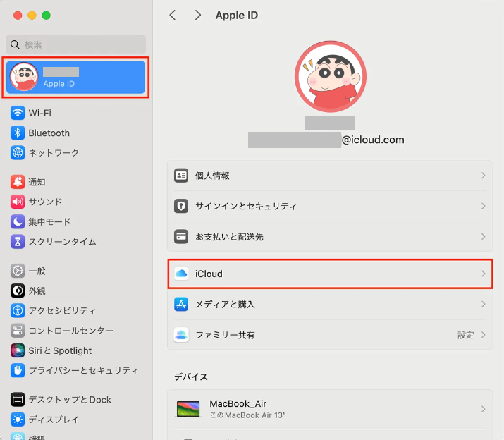Open Bluetooth settings label
This screenshot has height=440, width=504.
click(49, 133)
